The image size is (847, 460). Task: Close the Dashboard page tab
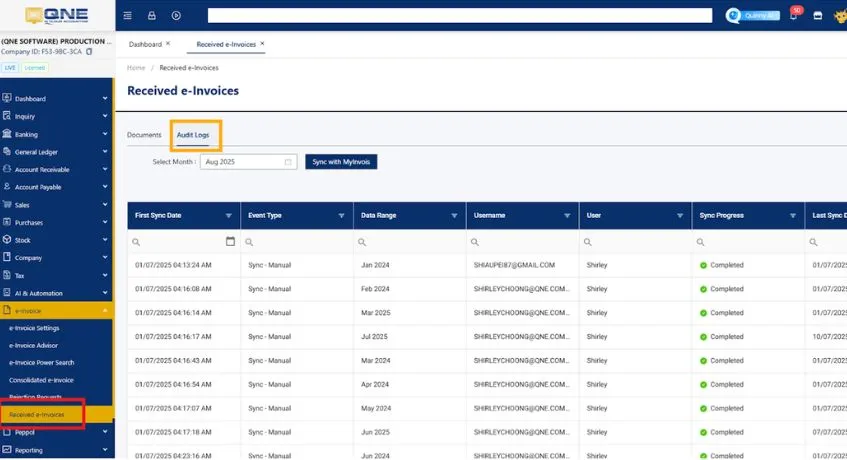point(168,44)
